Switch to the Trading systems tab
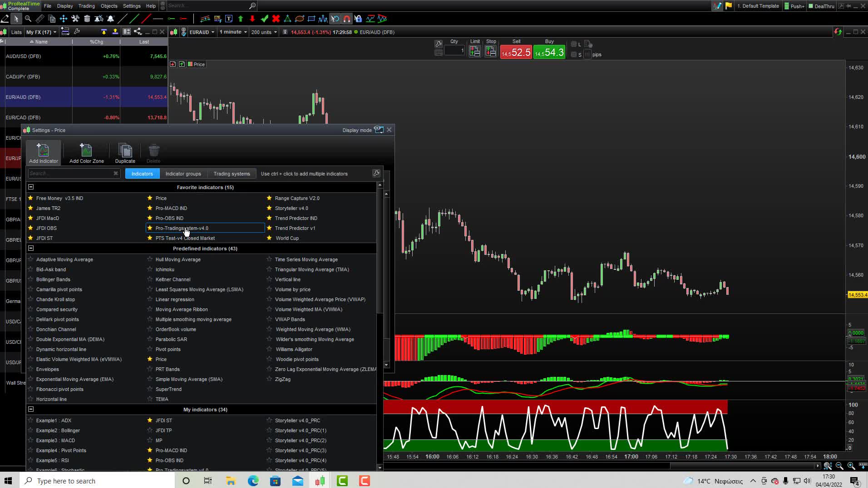The width and height of the screenshot is (868, 488). pyautogui.click(x=232, y=173)
